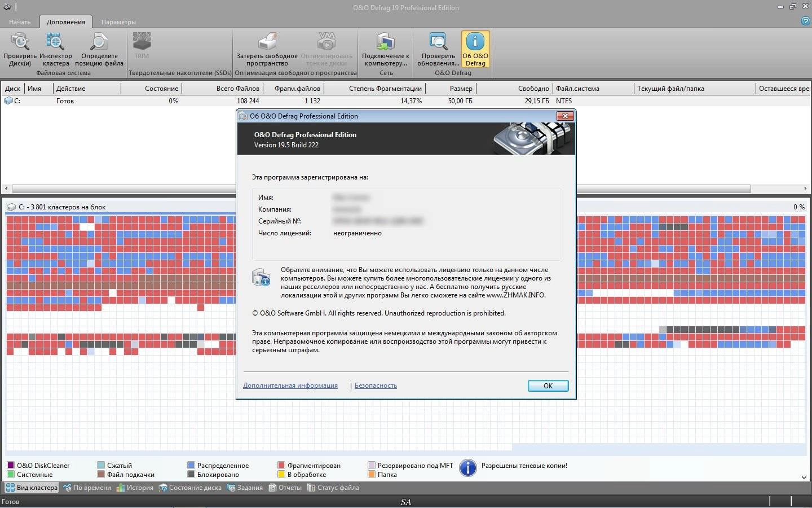812x508 pixels.
Task: Click OK in the about dialog
Action: tap(548, 386)
